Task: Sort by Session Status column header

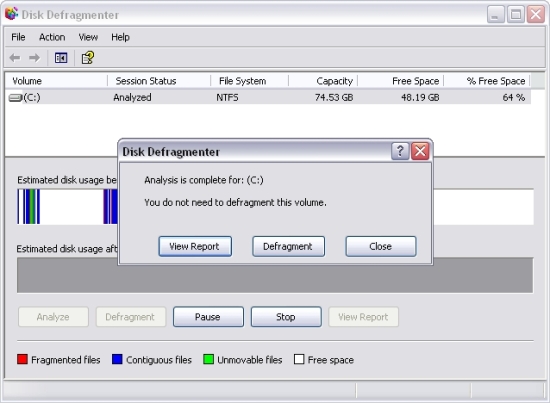Action: [159, 81]
